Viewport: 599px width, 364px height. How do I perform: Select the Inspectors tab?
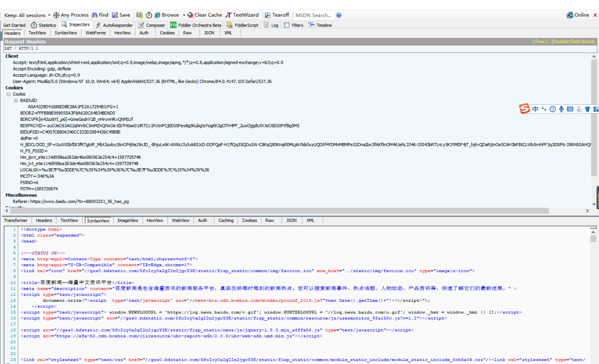pos(75,25)
